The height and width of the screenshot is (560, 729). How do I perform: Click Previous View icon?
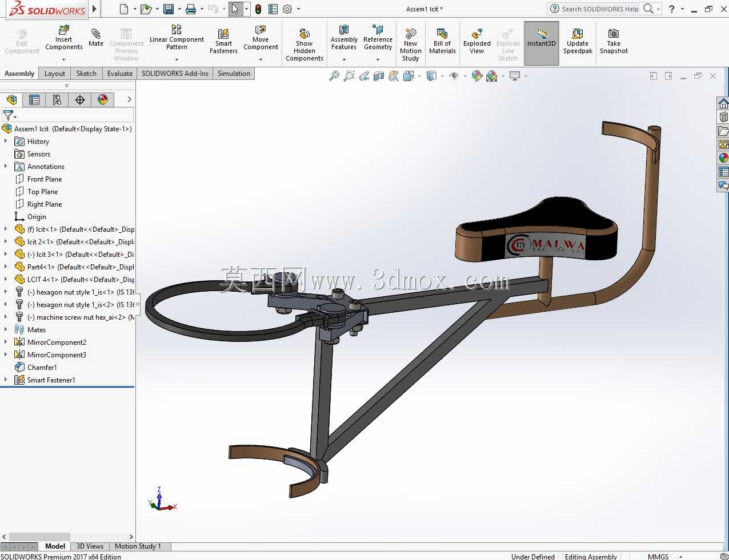pos(364,76)
